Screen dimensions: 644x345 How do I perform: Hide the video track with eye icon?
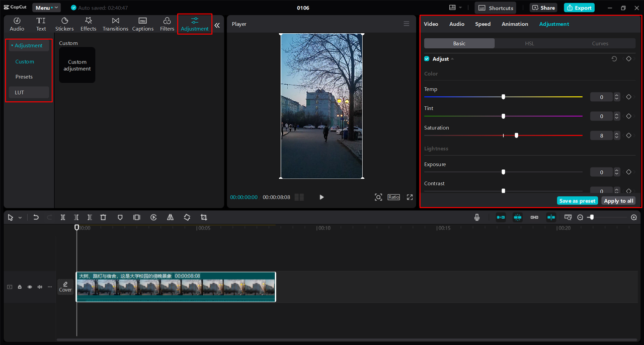(x=30, y=287)
